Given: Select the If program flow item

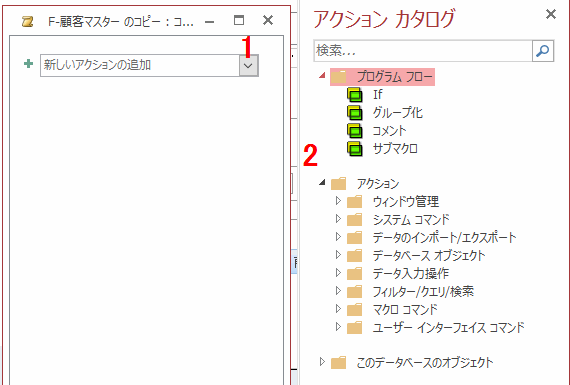Looking at the screenshot, I should point(378,95).
